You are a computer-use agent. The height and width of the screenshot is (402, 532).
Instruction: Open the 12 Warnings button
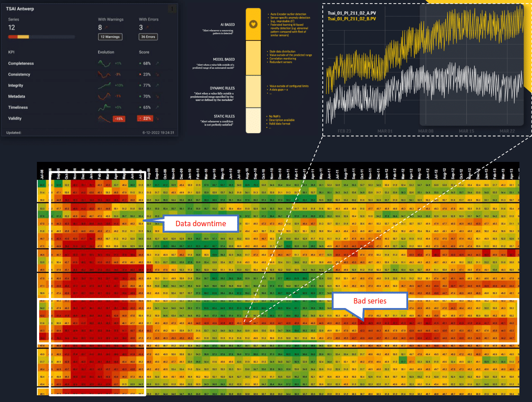109,37
